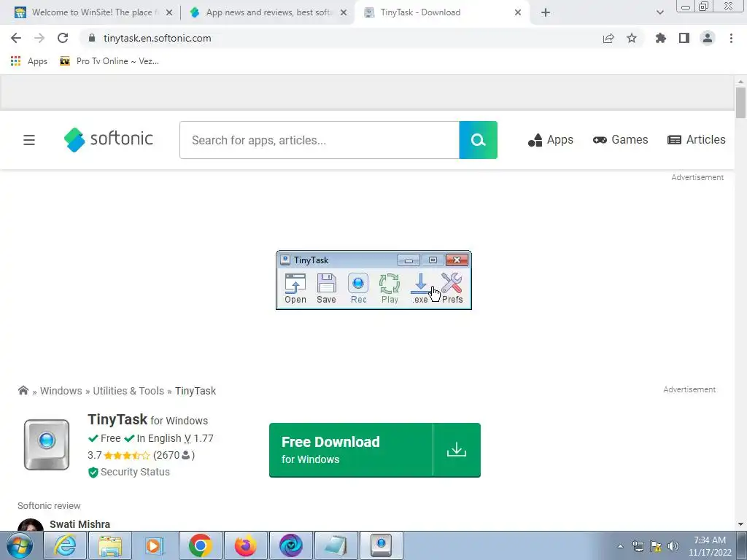
Task: Show hidden tray icons arrow
Action: click(x=620, y=547)
